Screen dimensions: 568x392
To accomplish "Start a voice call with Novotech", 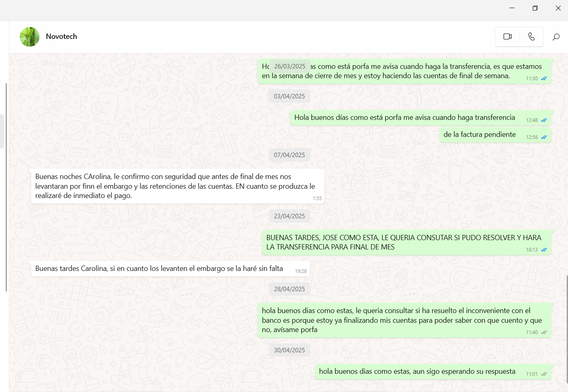I will click(531, 36).
